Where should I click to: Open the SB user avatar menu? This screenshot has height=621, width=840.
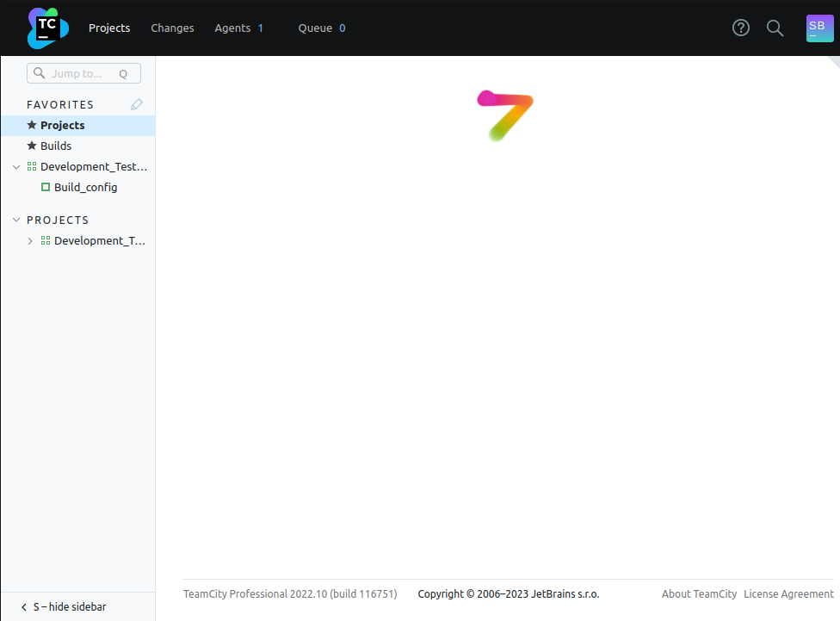pyautogui.click(x=819, y=28)
